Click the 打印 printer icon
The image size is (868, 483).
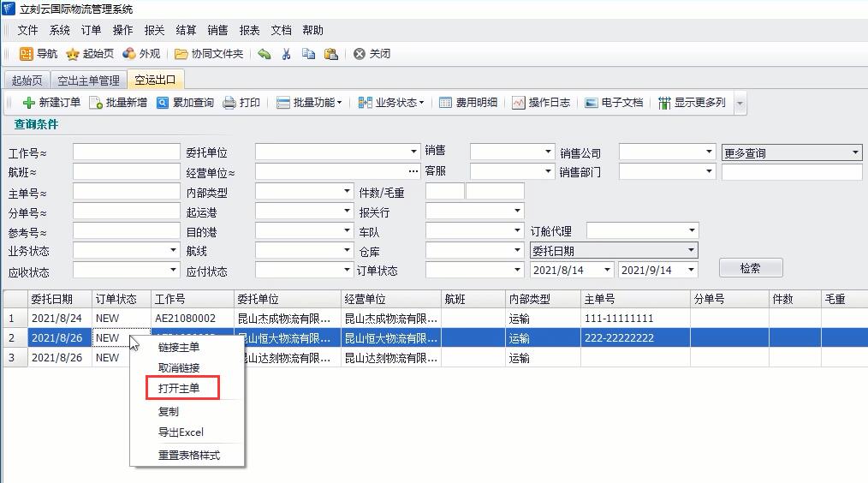(x=229, y=103)
